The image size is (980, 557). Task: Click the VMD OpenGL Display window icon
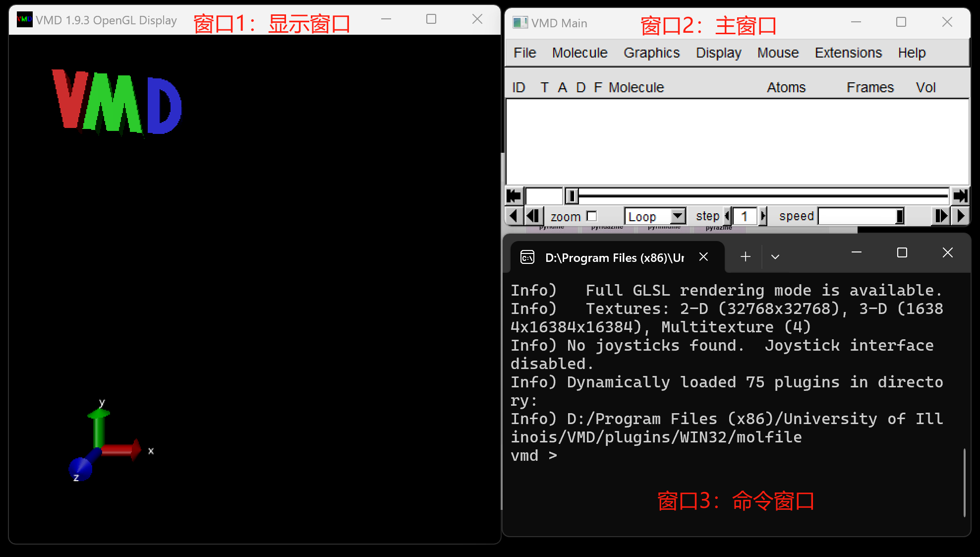pos(25,20)
